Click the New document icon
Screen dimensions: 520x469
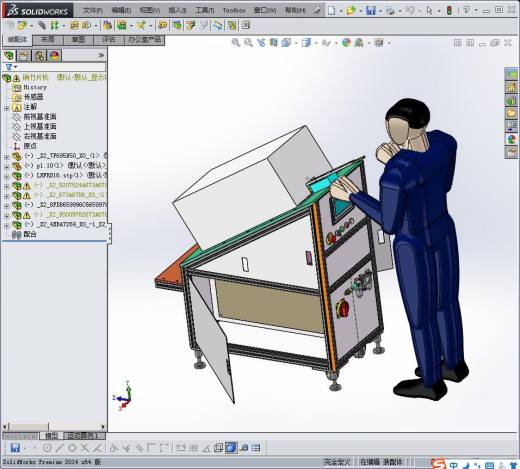(332, 11)
